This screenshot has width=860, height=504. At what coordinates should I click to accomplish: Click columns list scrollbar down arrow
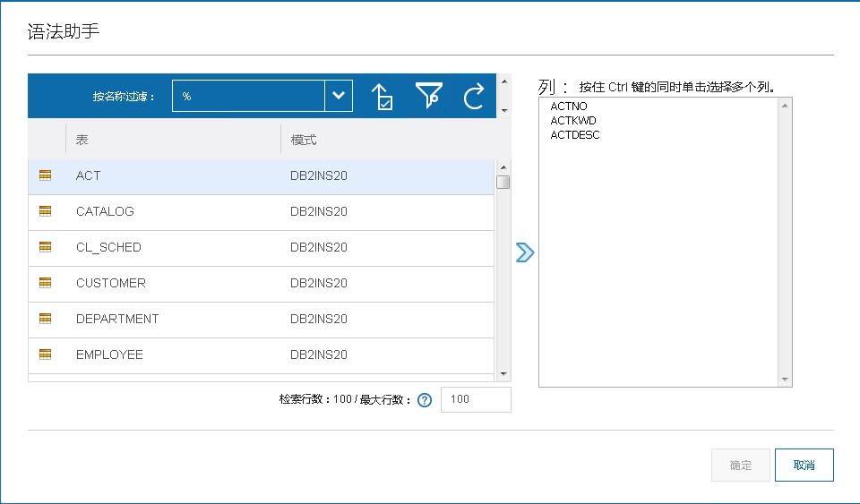coord(785,379)
